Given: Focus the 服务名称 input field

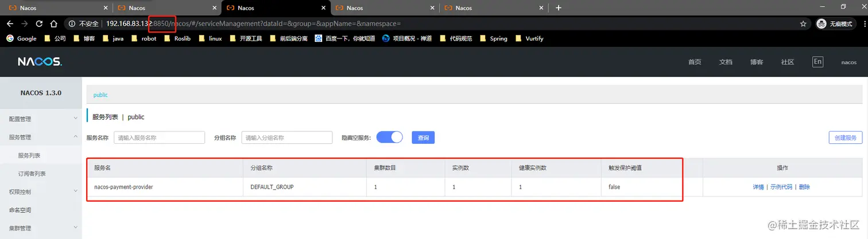Looking at the screenshot, I should [x=160, y=138].
